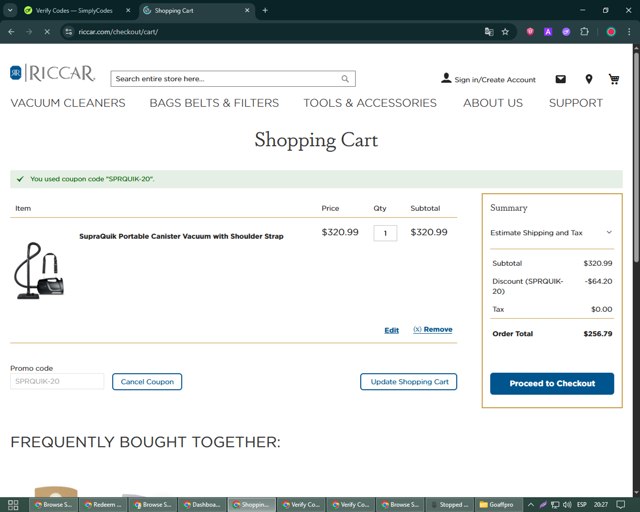Show hidden system tray icons

click(531, 505)
